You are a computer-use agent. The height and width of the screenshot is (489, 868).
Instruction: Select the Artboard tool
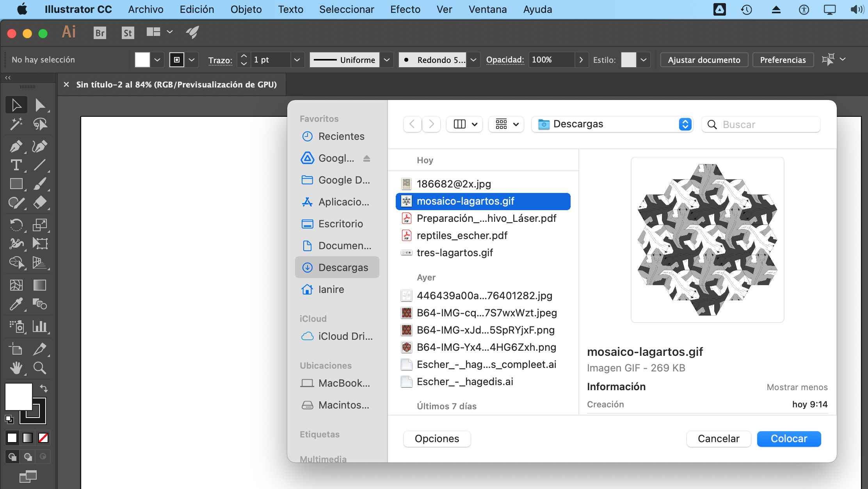(x=16, y=348)
